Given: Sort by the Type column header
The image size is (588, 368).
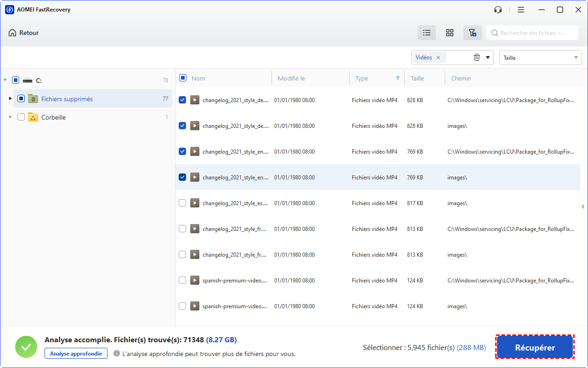Looking at the screenshot, I should [x=362, y=78].
